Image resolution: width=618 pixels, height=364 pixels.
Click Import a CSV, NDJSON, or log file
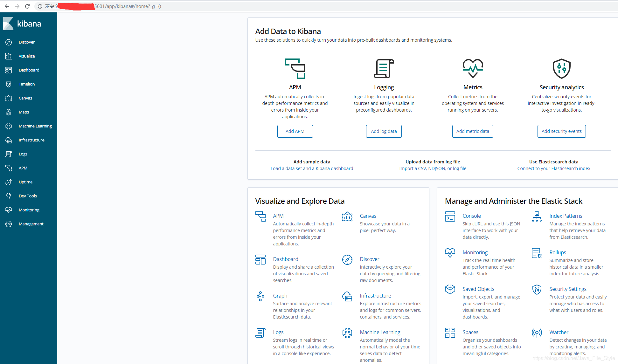[433, 168]
